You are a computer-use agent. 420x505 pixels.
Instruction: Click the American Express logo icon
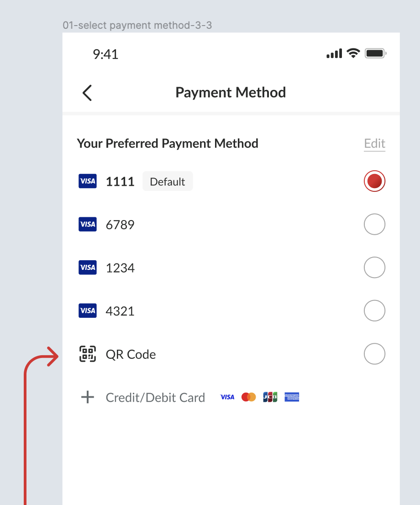click(x=292, y=397)
